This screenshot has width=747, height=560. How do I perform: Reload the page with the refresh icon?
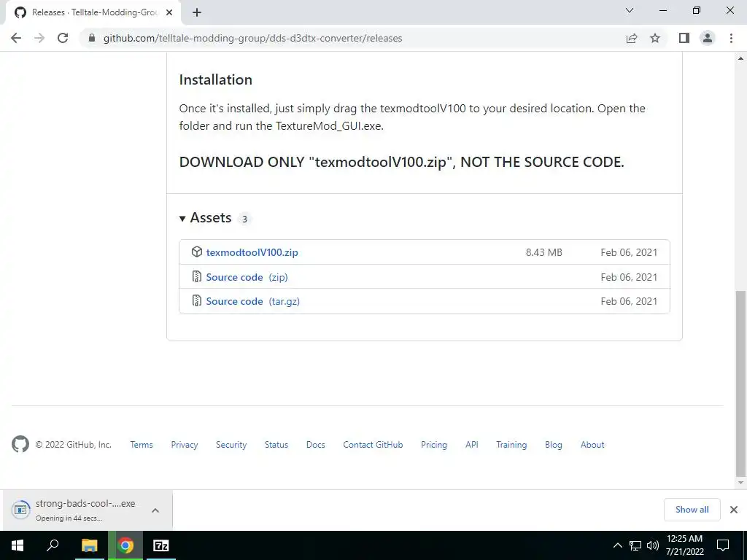point(63,38)
